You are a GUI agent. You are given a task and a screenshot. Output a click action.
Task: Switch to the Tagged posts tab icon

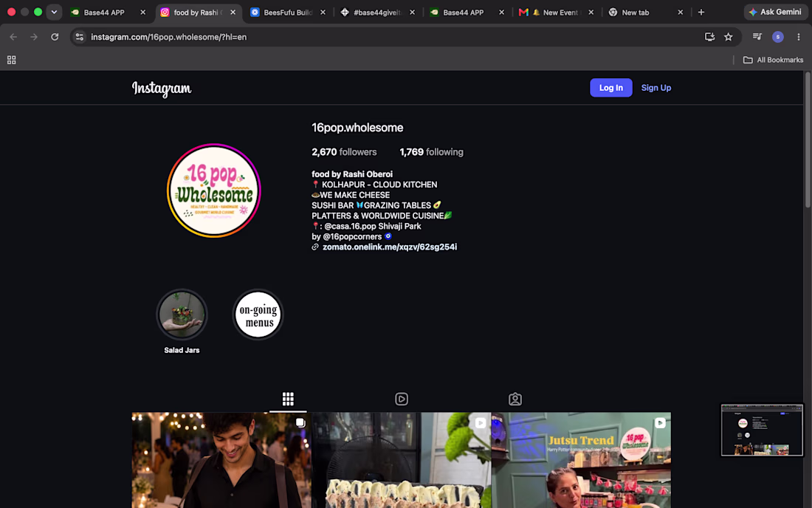pos(515,399)
